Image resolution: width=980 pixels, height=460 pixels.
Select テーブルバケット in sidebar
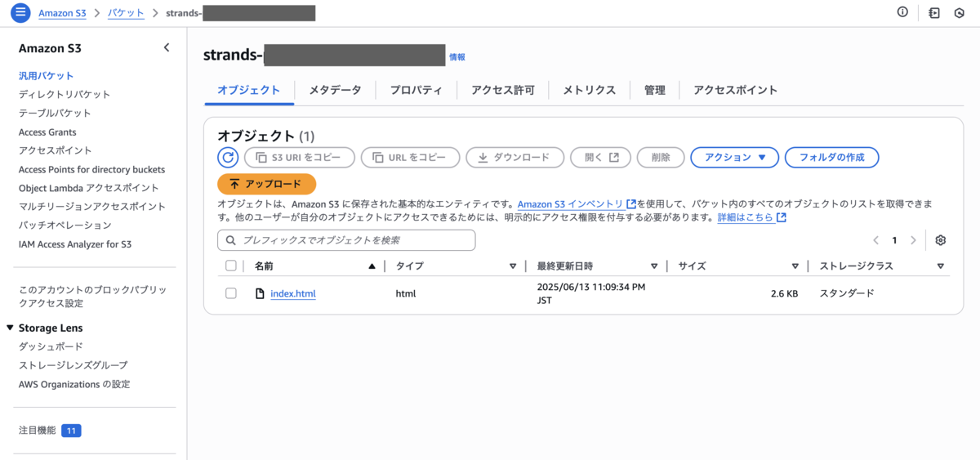coord(55,113)
